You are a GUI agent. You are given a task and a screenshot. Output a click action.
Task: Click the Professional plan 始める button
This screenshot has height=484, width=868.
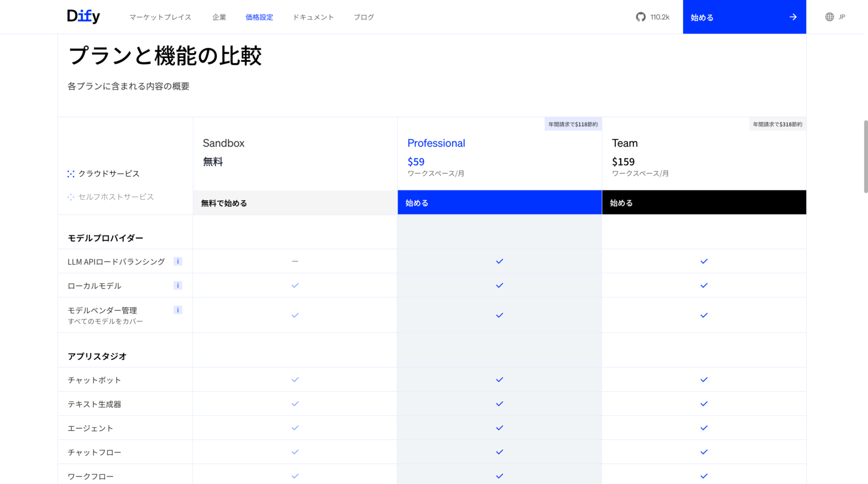click(x=500, y=202)
